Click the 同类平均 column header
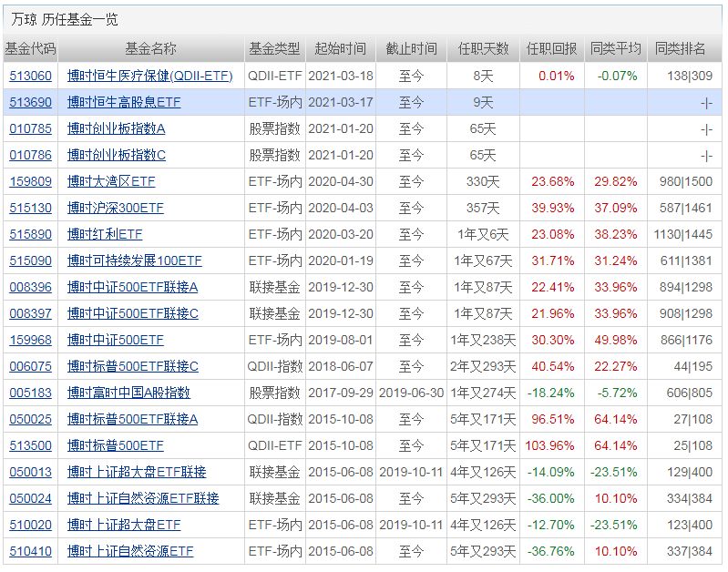728x572 pixels. point(616,49)
